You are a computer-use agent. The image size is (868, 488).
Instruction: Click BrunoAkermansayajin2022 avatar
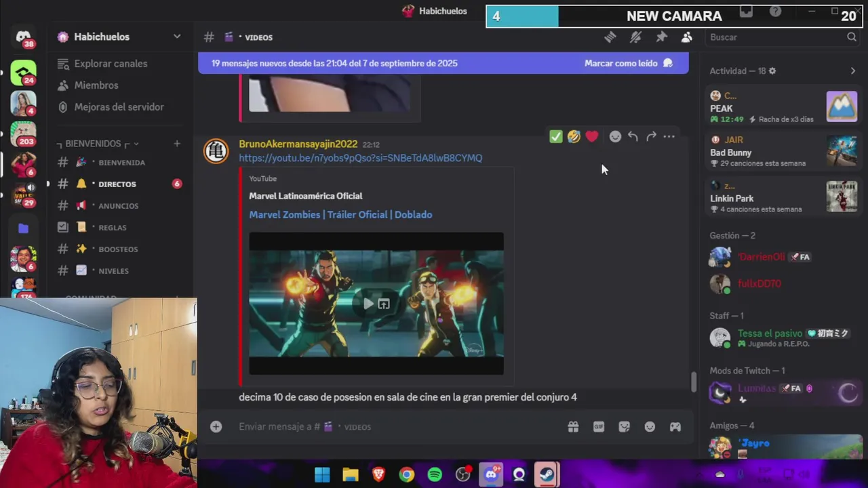point(216,150)
